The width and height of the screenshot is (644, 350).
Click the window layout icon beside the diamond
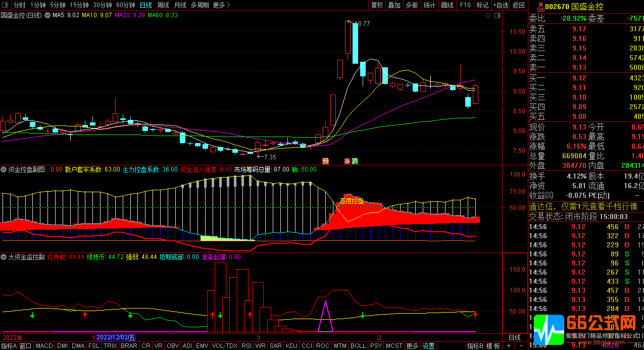pos(497,16)
